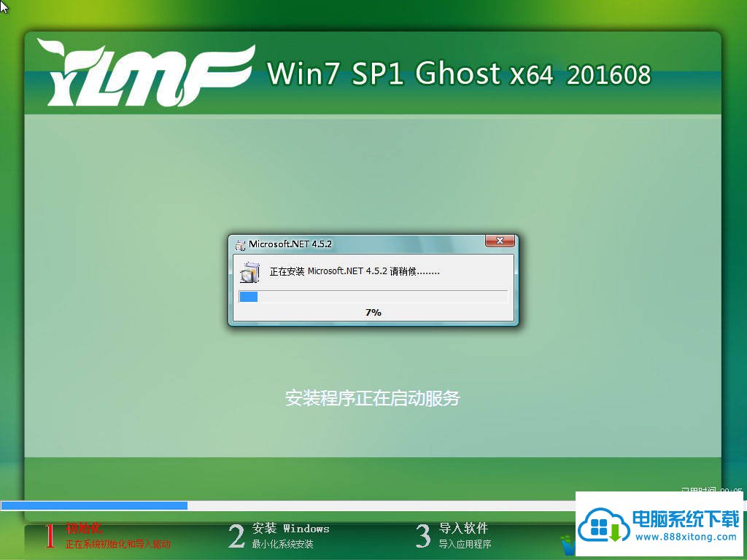Select step 2 安装 Windows
This screenshot has height=560, width=747.
point(290,528)
